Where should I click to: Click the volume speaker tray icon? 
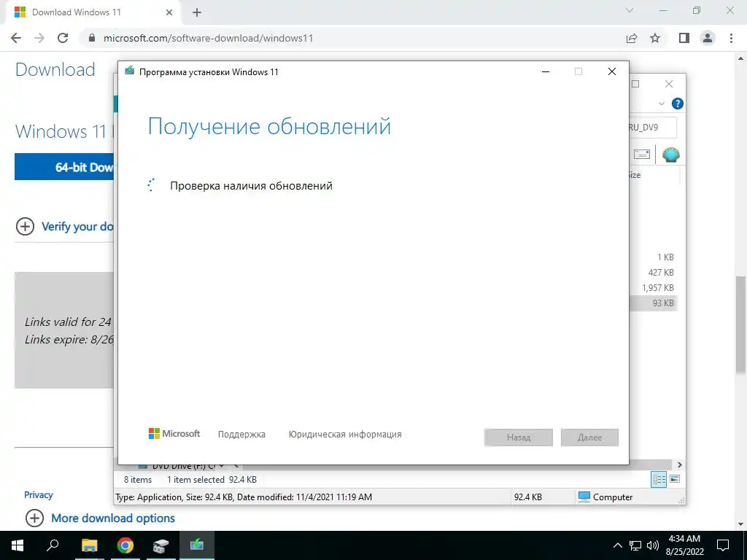pyautogui.click(x=652, y=545)
